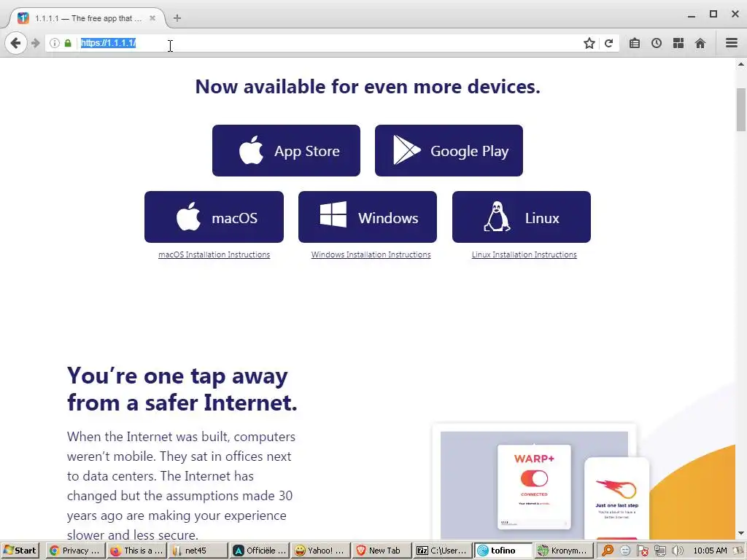
Task: Open Linux Installation Instructions link
Action: 524,254
